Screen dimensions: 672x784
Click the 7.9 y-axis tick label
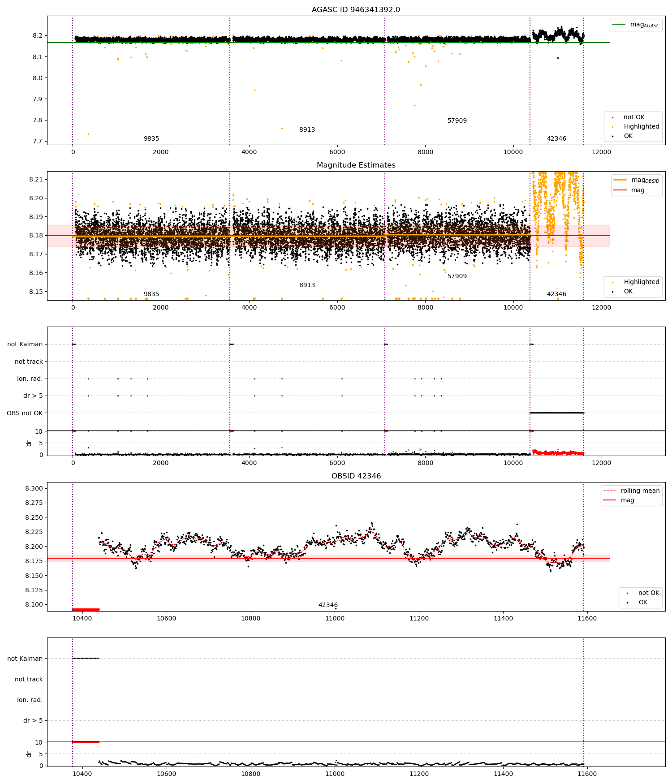38,99
